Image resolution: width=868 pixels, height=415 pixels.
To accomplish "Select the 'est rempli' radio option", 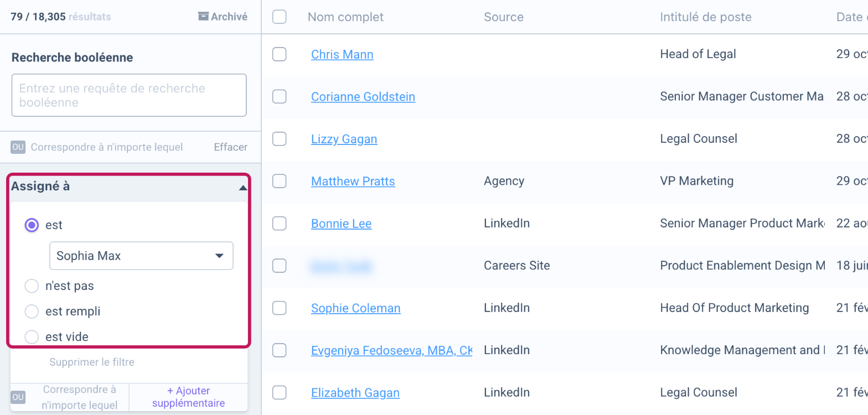I will pos(32,312).
